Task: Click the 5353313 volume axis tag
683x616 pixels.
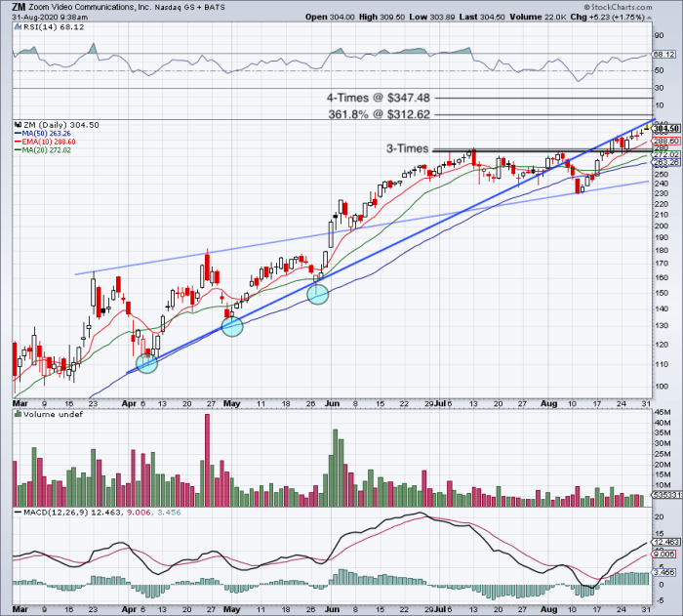Action: [666, 495]
